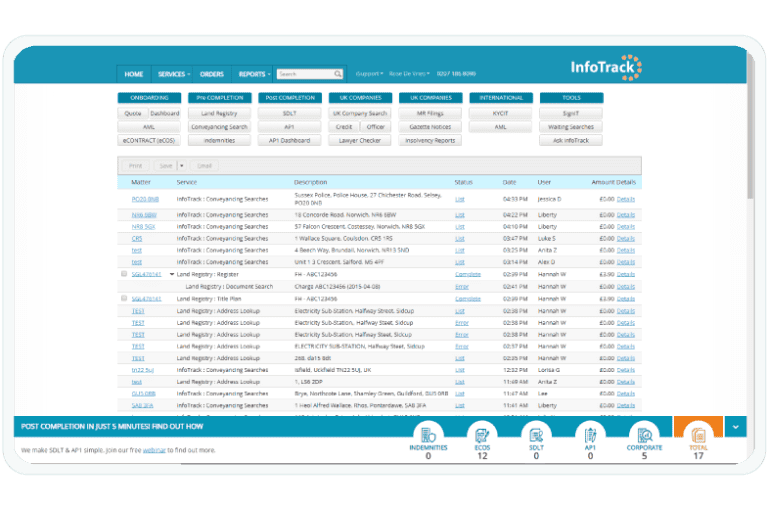
Task: Select the TOOLS category header
Action: pyautogui.click(x=571, y=98)
